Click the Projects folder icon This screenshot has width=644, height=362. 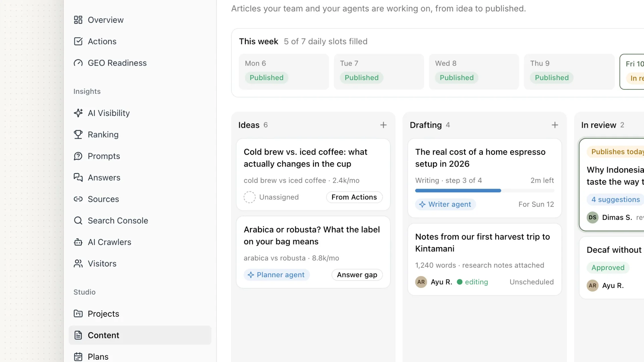(78, 314)
